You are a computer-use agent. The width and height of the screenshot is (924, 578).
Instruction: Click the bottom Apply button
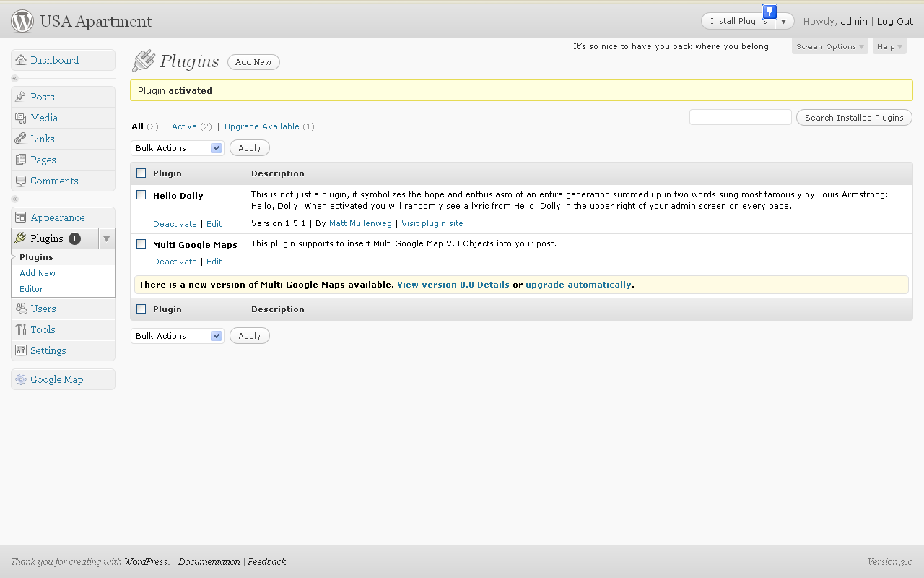tap(249, 336)
